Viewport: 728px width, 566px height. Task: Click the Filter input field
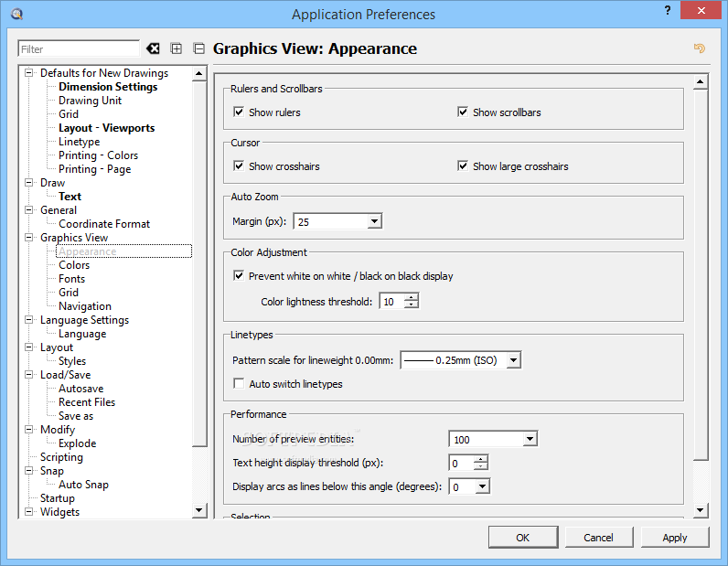(79, 48)
